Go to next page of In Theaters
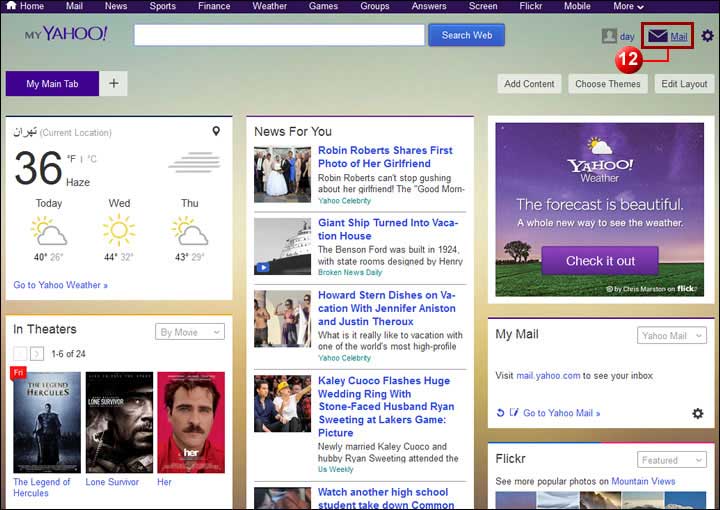This screenshot has width=720, height=510. point(37,353)
